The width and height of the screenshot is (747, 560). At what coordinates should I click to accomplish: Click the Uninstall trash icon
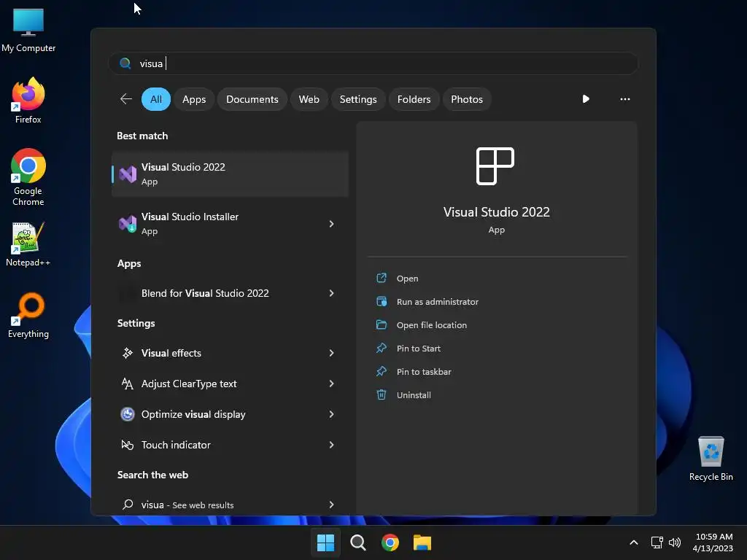381,394
